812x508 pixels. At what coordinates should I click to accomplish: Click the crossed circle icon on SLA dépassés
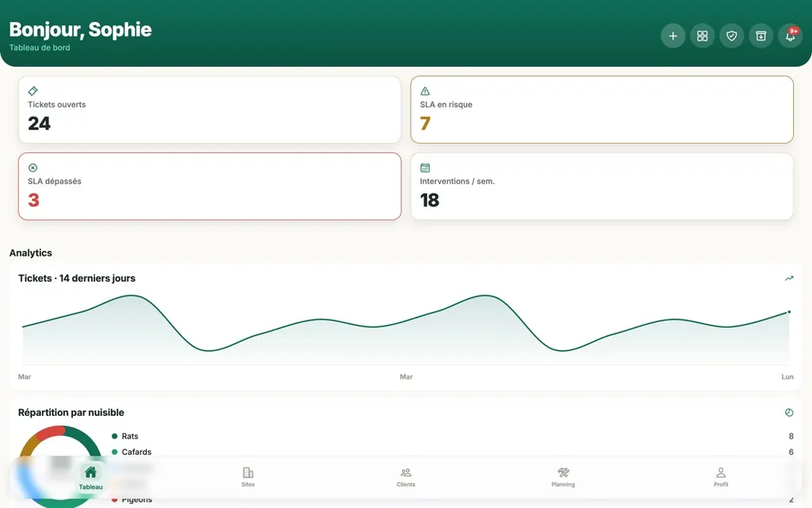click(x=33, y=167)
